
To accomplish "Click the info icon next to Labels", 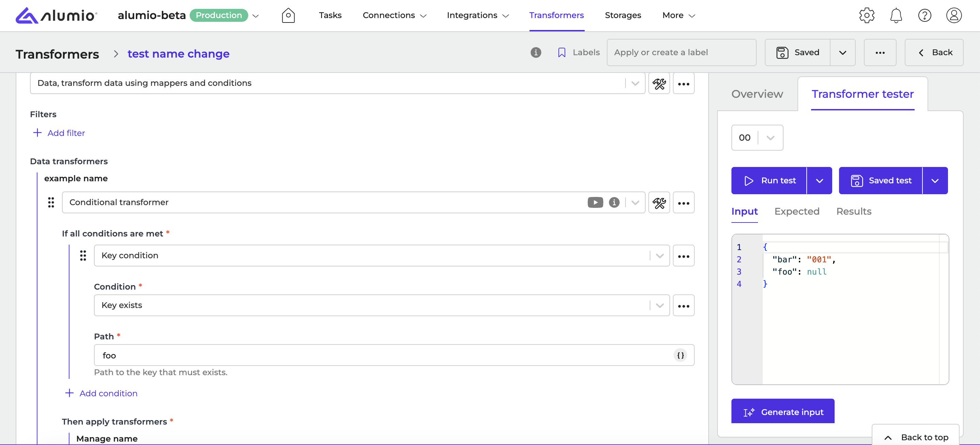I will pyautogui.click(x=536, y=52).
